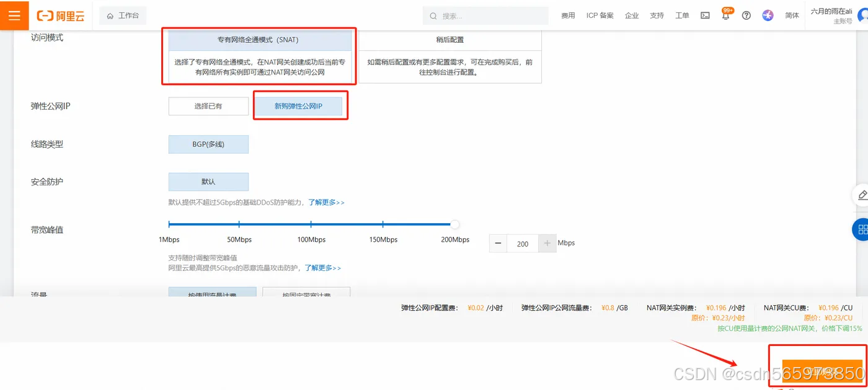
Task: Click the search box 搜索
Action: 485,16
